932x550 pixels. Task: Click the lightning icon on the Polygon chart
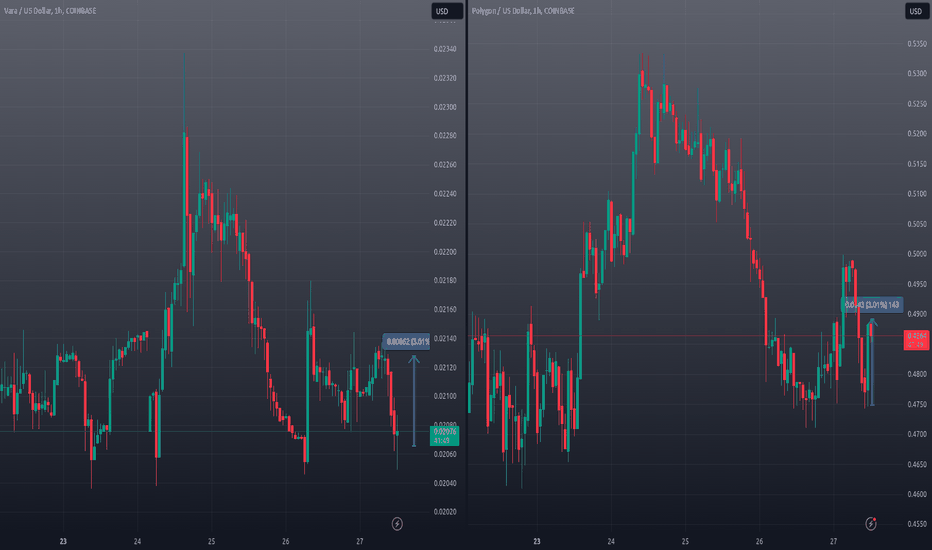(871, 524)
